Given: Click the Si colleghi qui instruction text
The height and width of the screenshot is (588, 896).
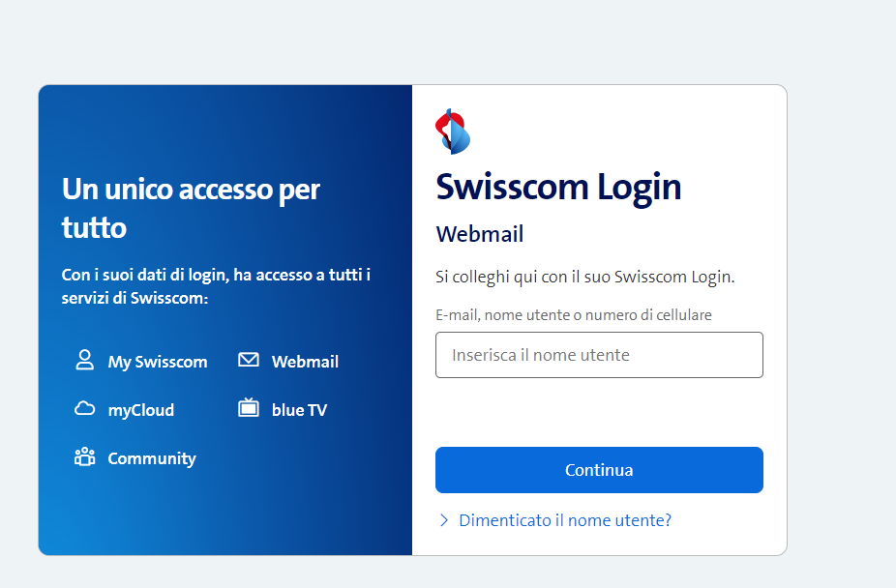Looking at the screenshot, I should (585, 277).
